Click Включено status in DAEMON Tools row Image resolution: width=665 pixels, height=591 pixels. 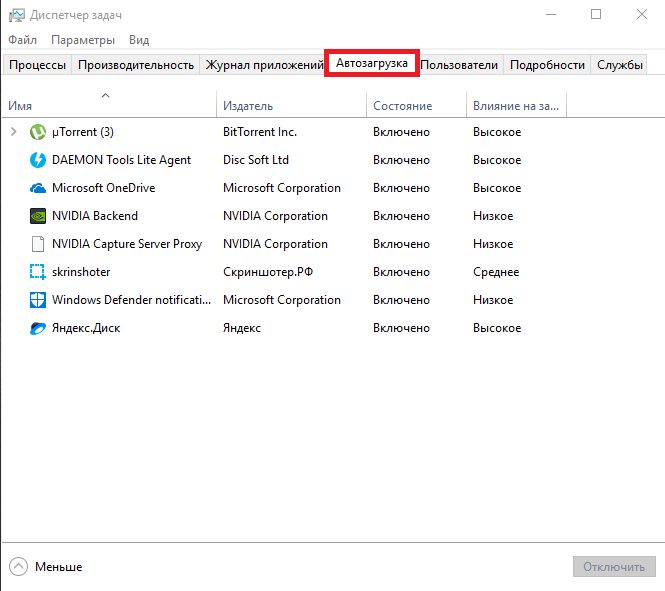pos(401,160)
